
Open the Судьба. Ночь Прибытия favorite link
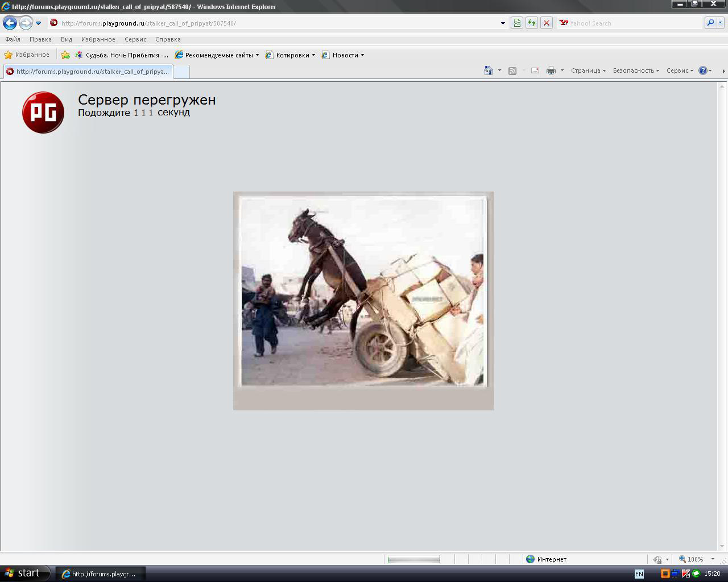click(x=122, y=55)
